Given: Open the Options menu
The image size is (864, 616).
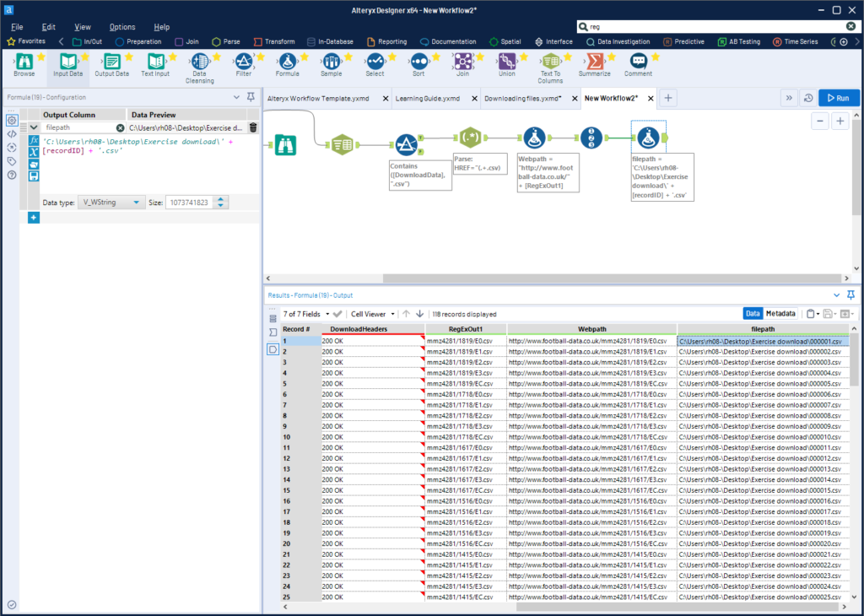Looking at the screenshot, I should [121, 27].
